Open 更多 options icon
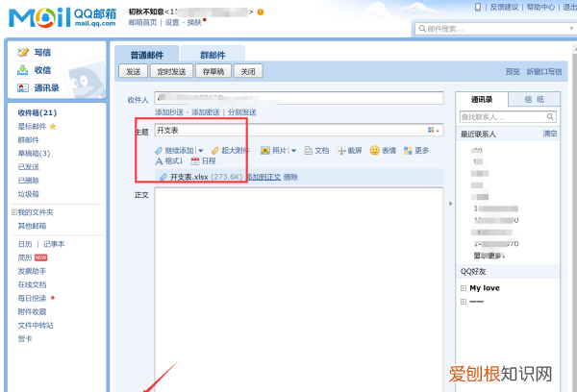Screen dimensions: 577x392 click(408, 151)
